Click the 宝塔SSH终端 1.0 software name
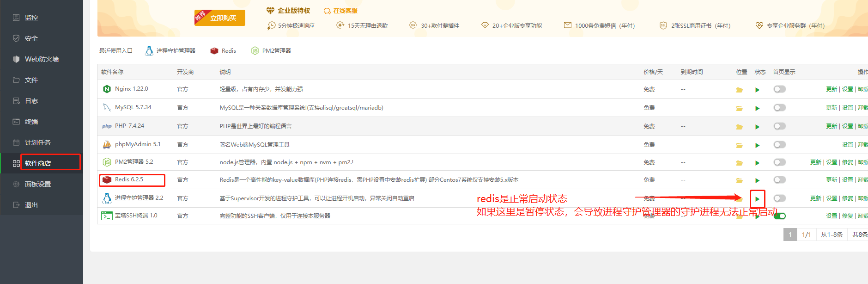Screen dimensions: 868x284 tap(136, 216)
